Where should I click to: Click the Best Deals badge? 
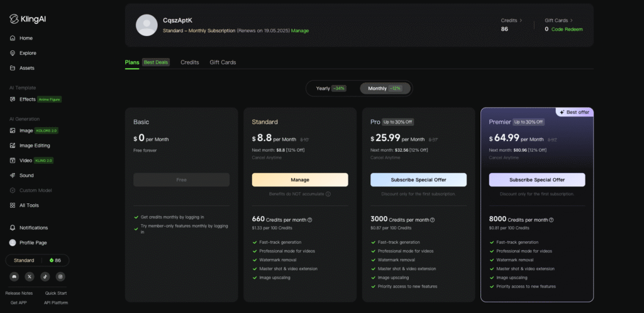(x=156, y=62)
